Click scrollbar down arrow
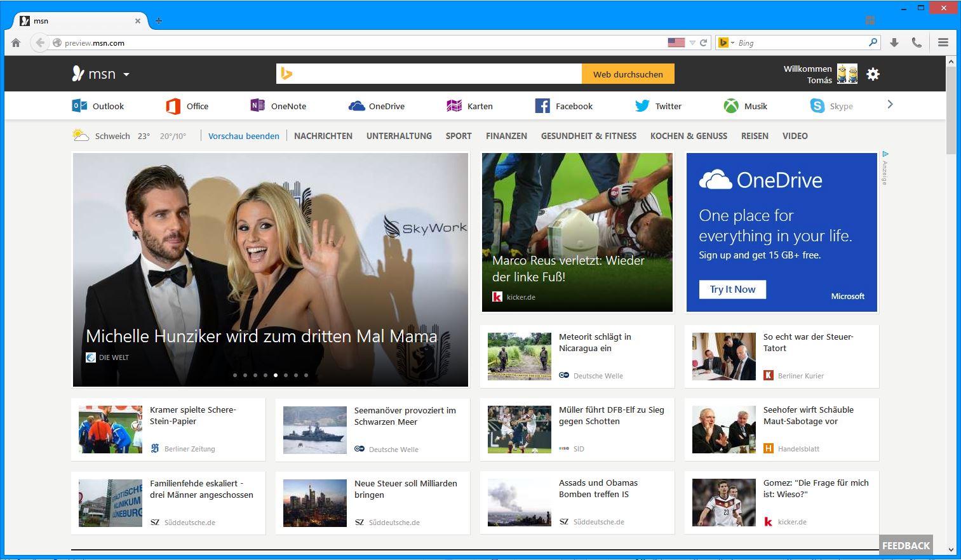Viewport: 961px width, 560px height. pyautogui.click(x=951, y=549)
